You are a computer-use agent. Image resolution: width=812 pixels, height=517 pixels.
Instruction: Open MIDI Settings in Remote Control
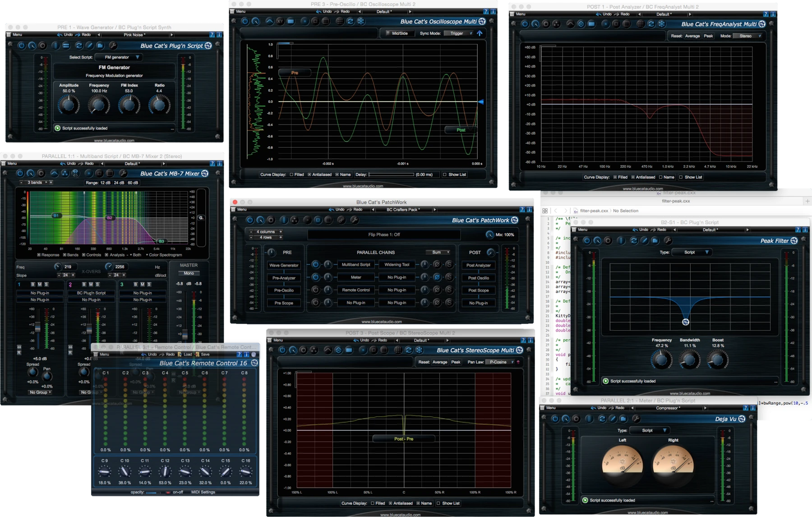click(203, 492)
